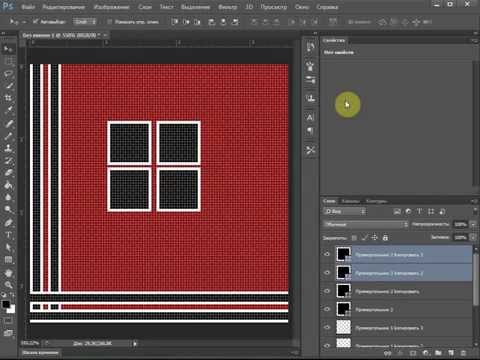Select the Lasso tool
Viewport: 480px width, 360px height.
coord(8,74)
